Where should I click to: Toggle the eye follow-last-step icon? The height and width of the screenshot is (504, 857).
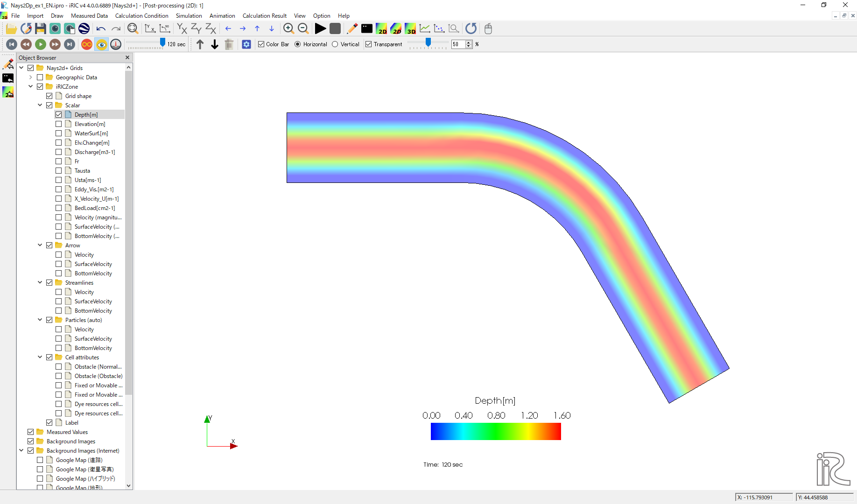101,44
